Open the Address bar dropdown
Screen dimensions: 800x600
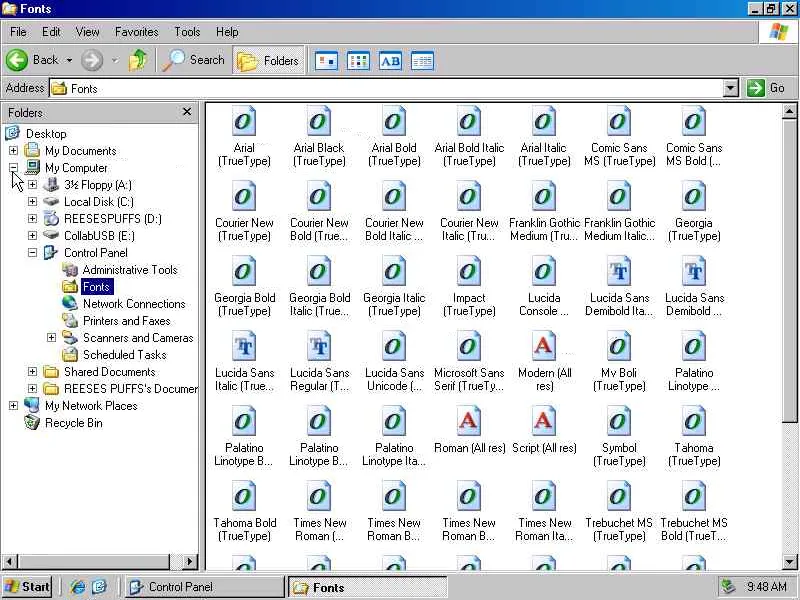[731, 88]
